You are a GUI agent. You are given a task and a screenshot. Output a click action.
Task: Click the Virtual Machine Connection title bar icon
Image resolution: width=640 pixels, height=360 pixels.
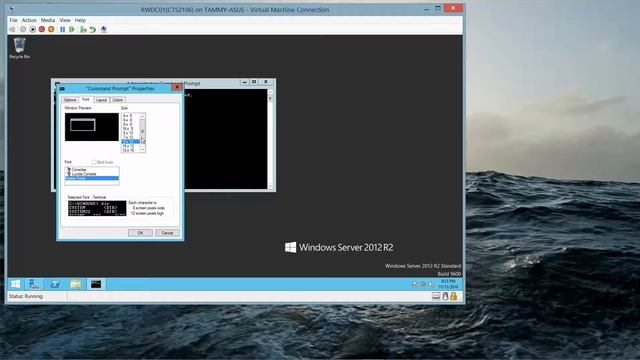[11, 9]
